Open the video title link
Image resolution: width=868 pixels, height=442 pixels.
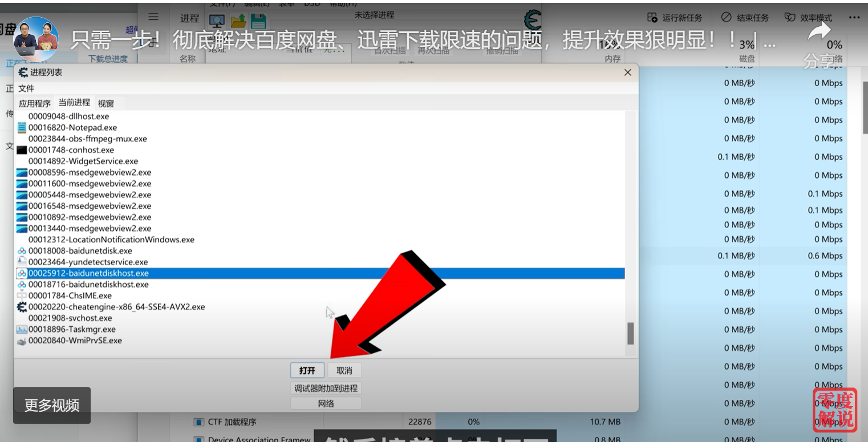click(x=422, y=40)
